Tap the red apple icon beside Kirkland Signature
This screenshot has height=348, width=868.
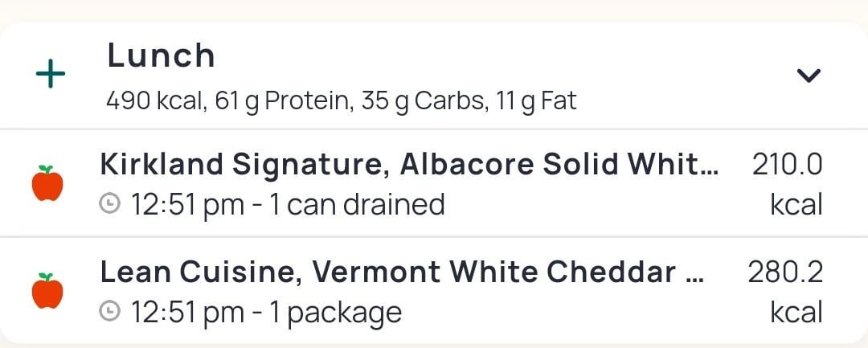(x=47, y=183)
